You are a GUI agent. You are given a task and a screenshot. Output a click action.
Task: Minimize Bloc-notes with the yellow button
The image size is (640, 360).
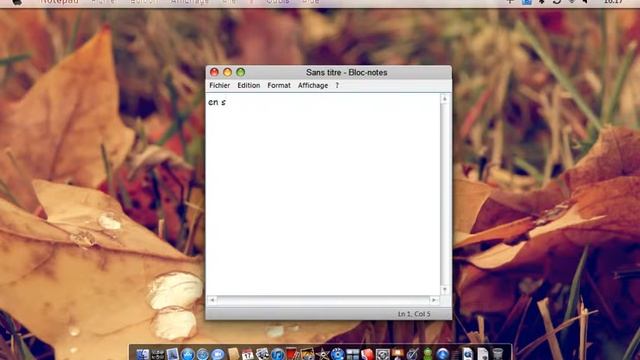227,72
